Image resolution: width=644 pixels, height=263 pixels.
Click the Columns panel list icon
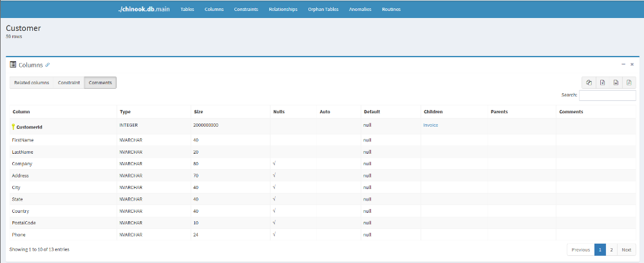pyautogui.click(x=13, y=65)
